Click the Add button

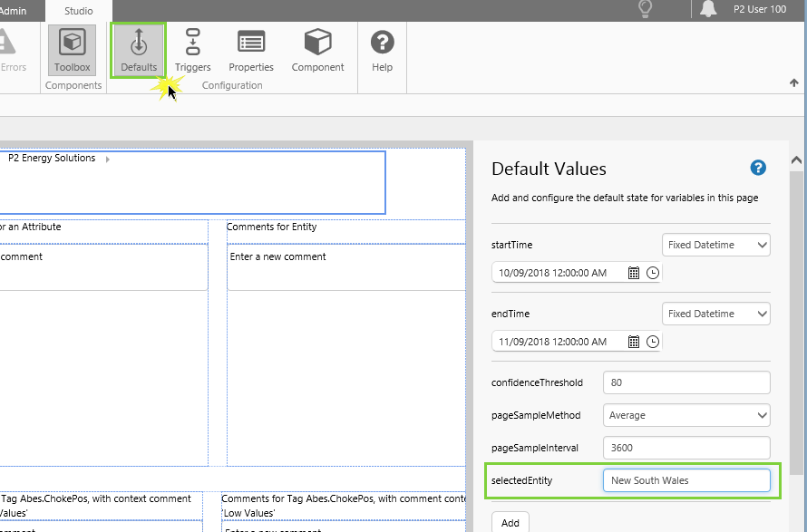click(x=510, y=522)
